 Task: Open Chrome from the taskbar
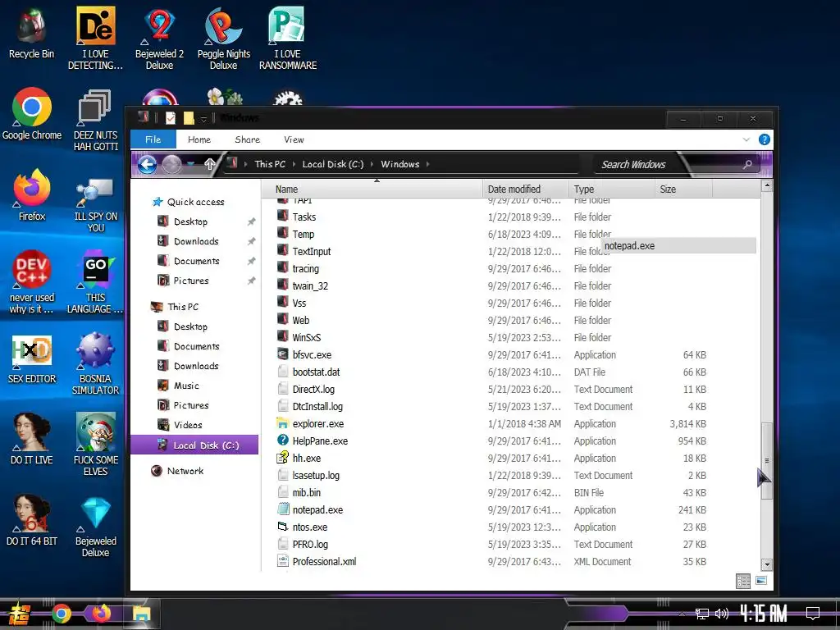click(61, 614)
